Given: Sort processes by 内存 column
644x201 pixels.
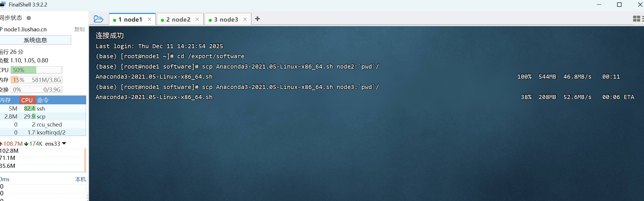Looking at the screenshot, I should click(x=10, y=100).
